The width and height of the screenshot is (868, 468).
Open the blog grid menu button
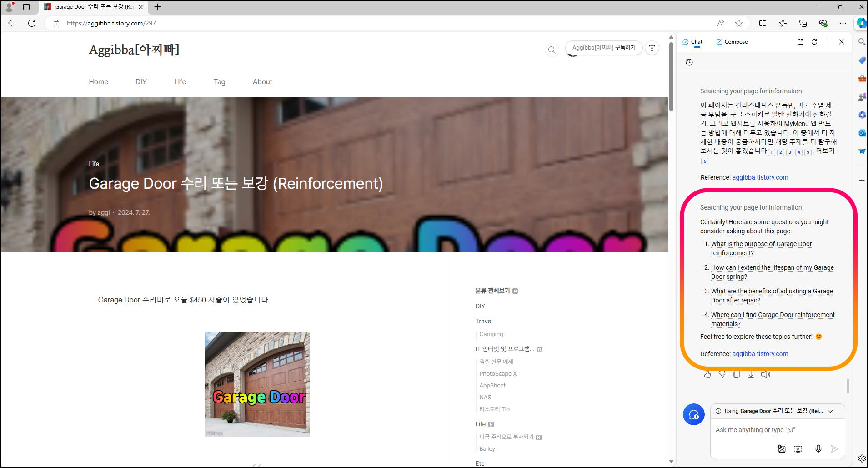coord(652,48)
